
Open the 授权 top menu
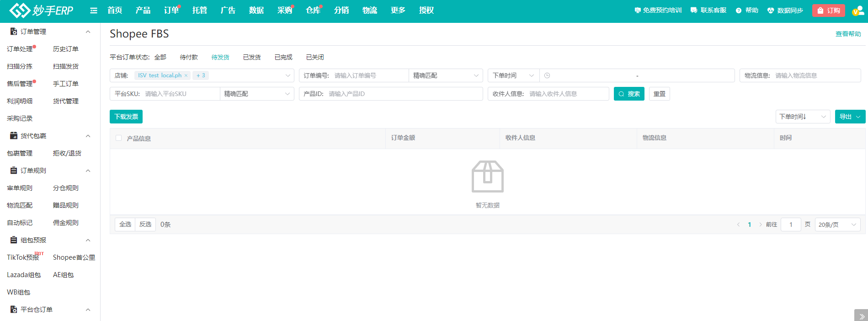426,10
